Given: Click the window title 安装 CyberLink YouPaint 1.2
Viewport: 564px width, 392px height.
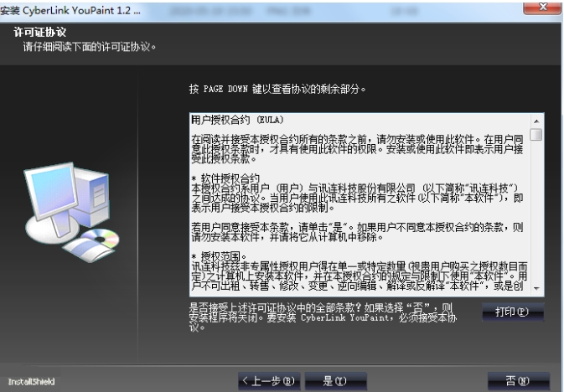Looking at the screenshot, I should coord(70,10).
